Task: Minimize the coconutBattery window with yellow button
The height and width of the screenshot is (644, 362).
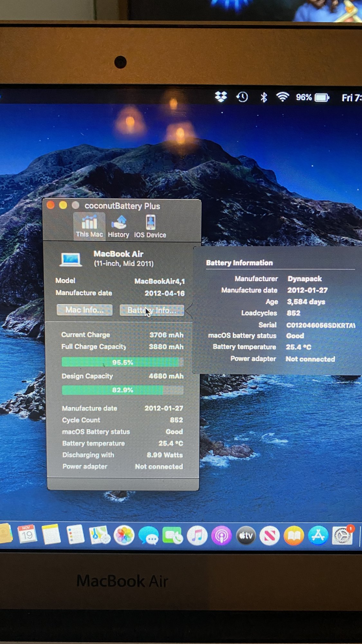Action: point(63,205)
